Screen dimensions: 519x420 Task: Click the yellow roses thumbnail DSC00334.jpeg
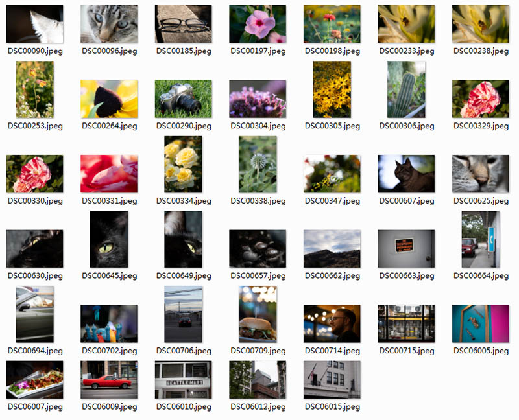coord(183,164)
